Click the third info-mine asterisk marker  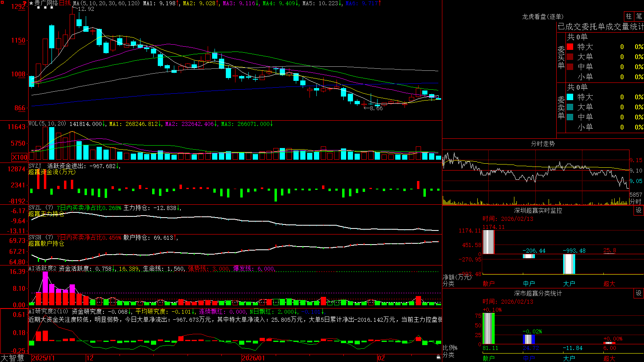pos(52,8)
